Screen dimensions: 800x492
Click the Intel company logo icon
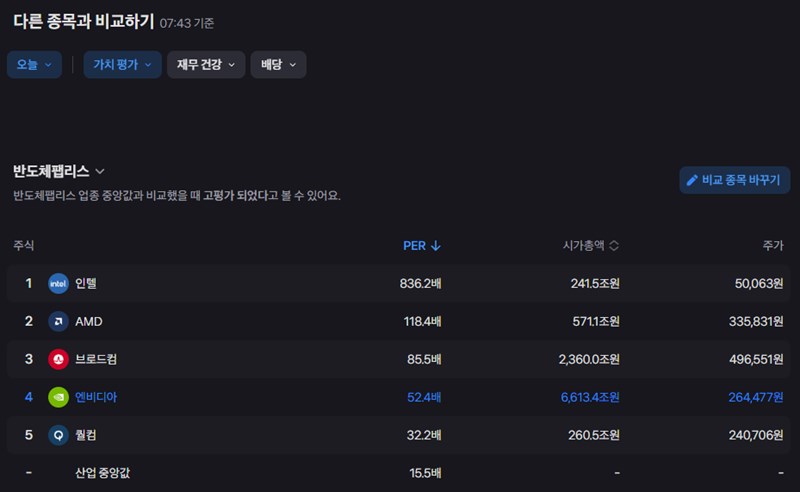(58, 283)
